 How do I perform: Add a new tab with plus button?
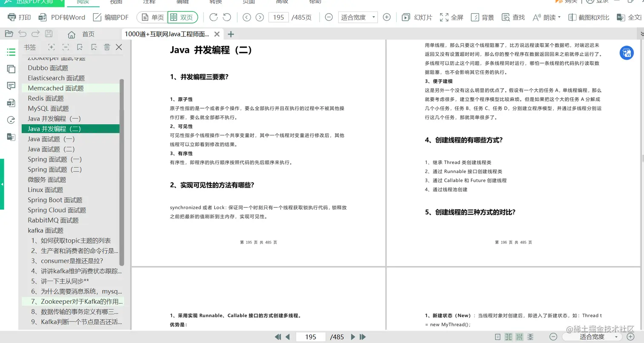pyautogui.click(x=231, y=34)
